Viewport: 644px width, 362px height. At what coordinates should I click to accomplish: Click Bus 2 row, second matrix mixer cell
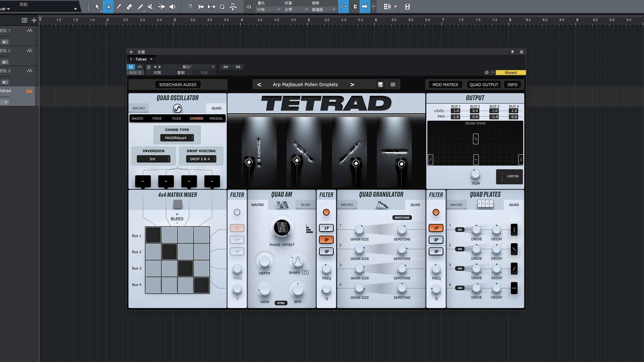click(x=169, y=252)
